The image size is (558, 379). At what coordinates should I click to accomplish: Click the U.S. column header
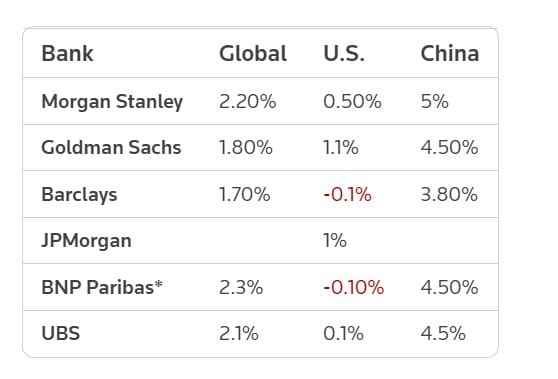coord(344,54)
